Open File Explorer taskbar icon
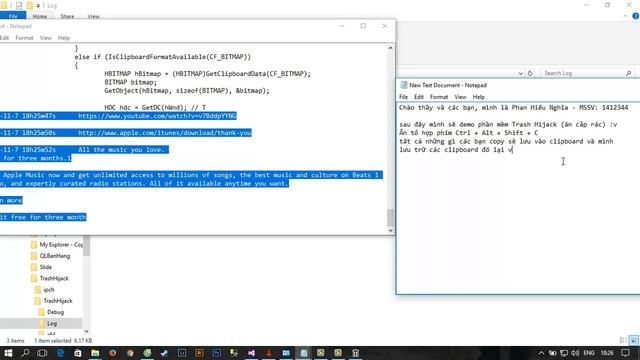This screenshot has width=640, height=360. (x=95, y=353)
